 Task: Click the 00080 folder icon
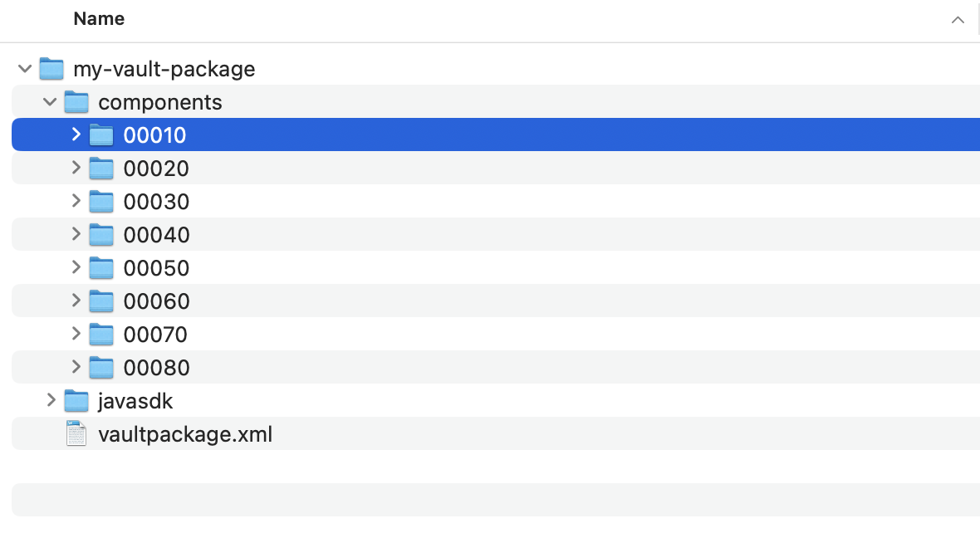pos(100,368)
